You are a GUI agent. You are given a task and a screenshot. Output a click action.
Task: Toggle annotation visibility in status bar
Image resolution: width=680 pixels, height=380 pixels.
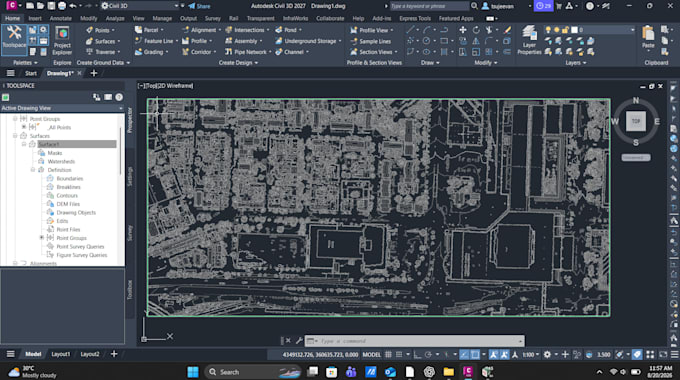(x=494, y=354)
